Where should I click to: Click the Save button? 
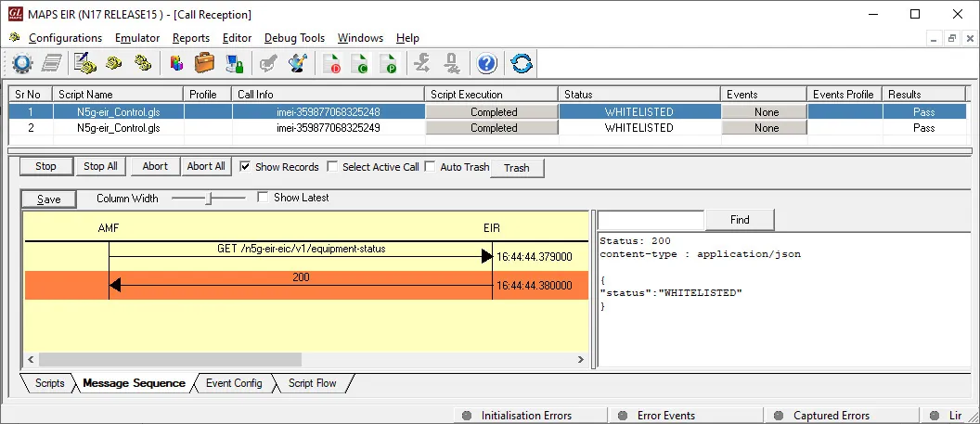[49, 199]
